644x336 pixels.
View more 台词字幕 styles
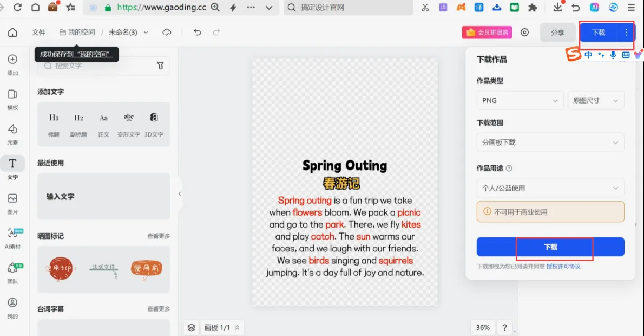159,309
